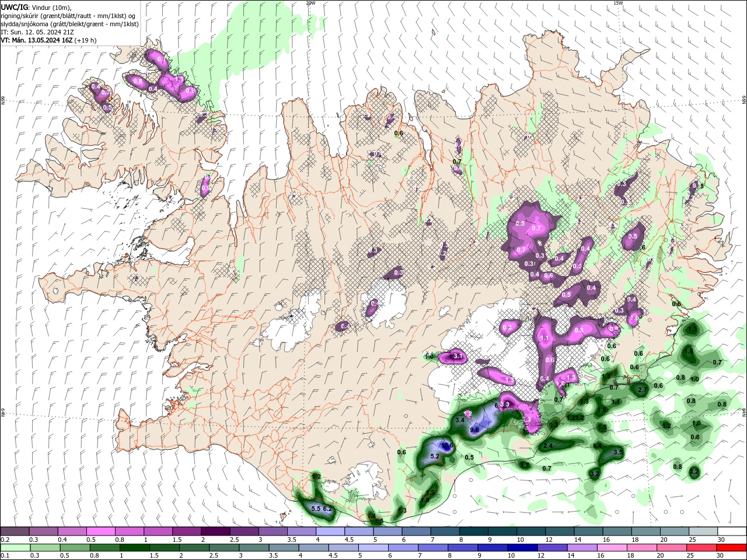Click the '6.2' value on the south coast
The height and width of the screenshot is (560, 747).
point(327,509)
